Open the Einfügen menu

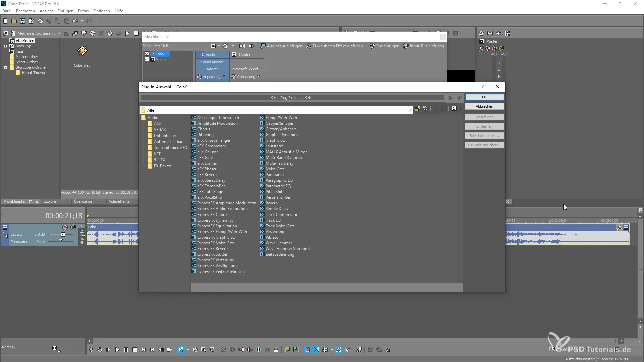[x=65, y=11]
